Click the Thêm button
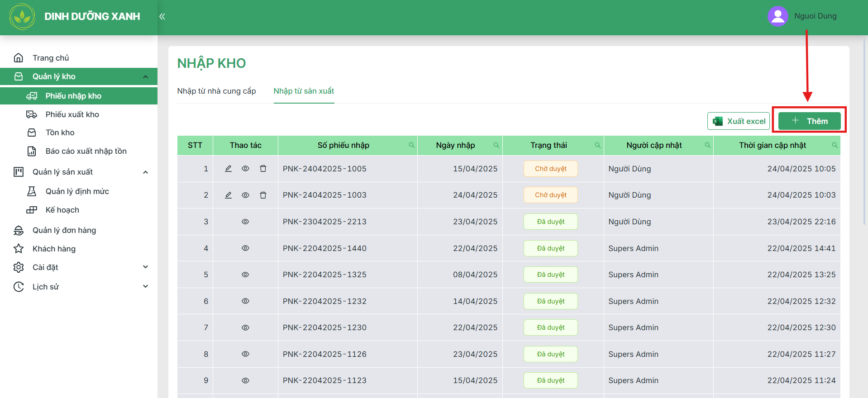 810,121
